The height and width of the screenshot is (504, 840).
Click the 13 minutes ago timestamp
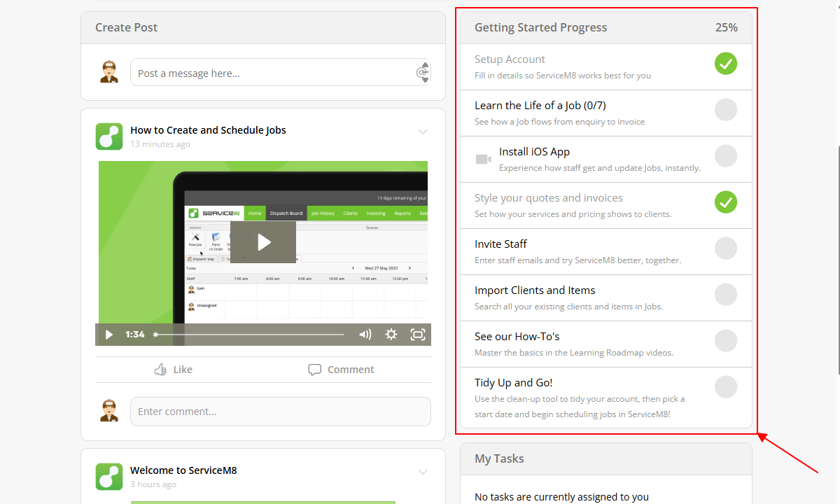tap(160, 144)
